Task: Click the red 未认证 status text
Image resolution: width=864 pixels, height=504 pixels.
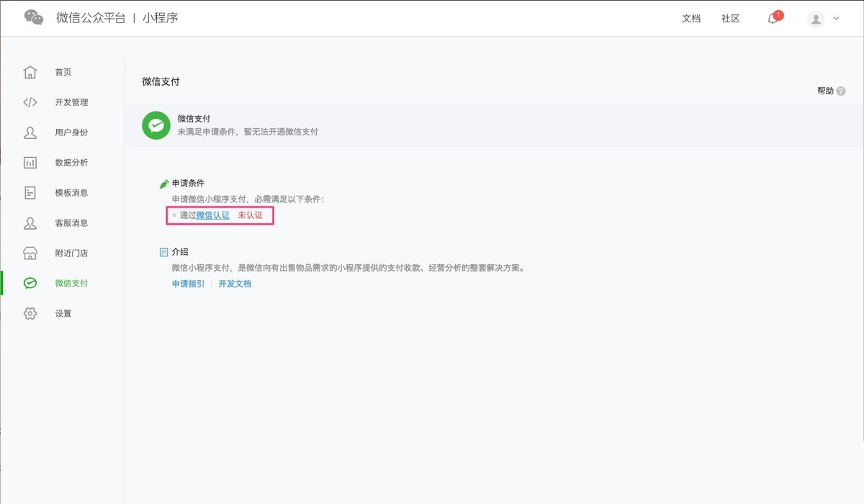Action: pos(250,215)
